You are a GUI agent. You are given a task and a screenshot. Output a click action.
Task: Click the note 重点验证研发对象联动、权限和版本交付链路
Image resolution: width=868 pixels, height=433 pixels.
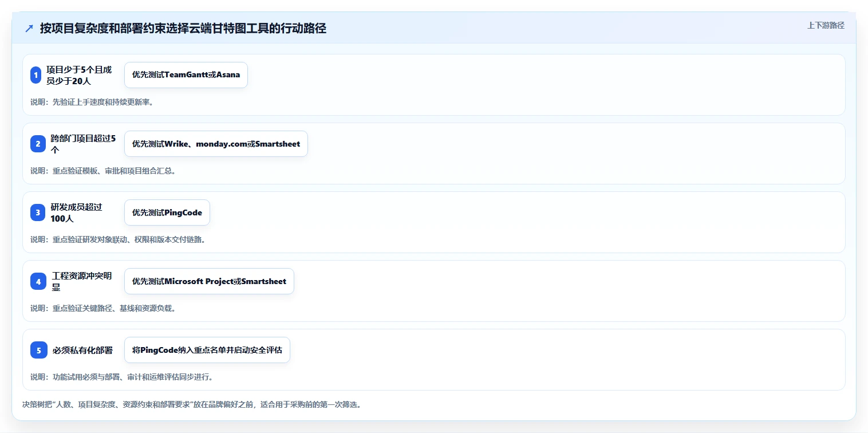tap(118, 239)
